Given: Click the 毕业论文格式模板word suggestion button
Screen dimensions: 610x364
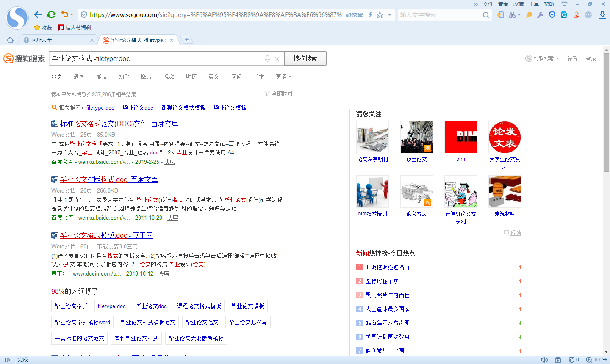Looking at the screenshot, I should point(83,322).
